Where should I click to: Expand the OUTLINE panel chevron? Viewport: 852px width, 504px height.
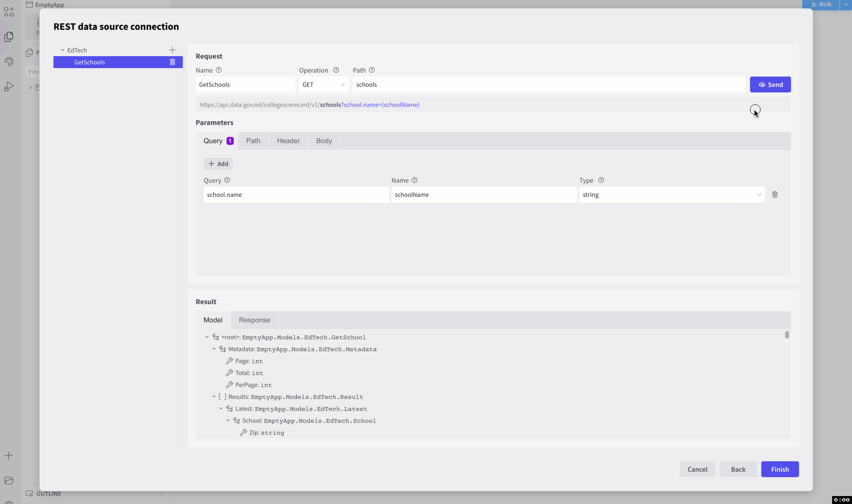pos(161,494)
